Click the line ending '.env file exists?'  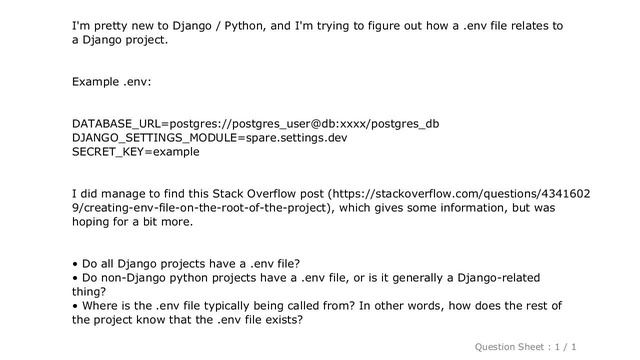pos(188,320)
